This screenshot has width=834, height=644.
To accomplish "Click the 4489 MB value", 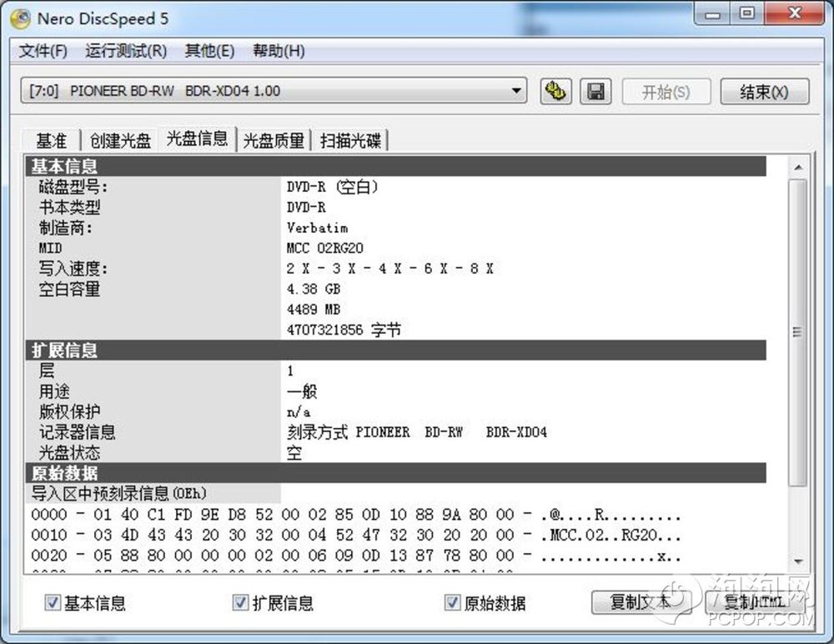I will pos(314,309).
